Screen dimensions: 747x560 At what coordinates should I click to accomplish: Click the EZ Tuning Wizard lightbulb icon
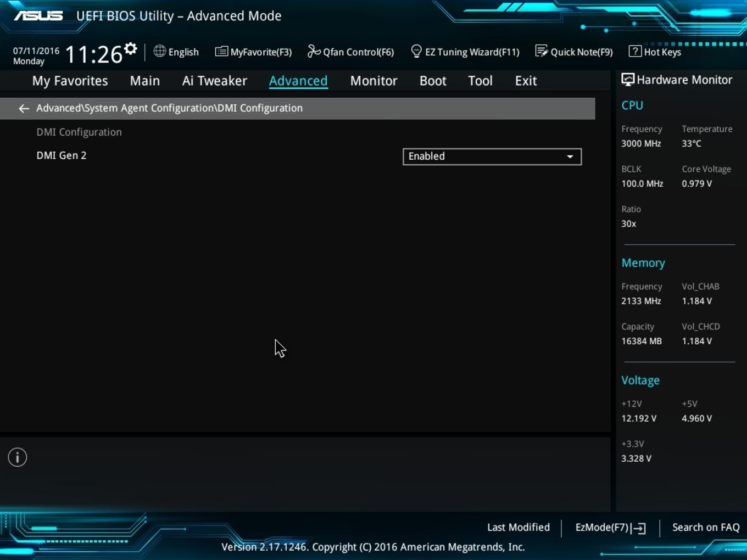416,51
